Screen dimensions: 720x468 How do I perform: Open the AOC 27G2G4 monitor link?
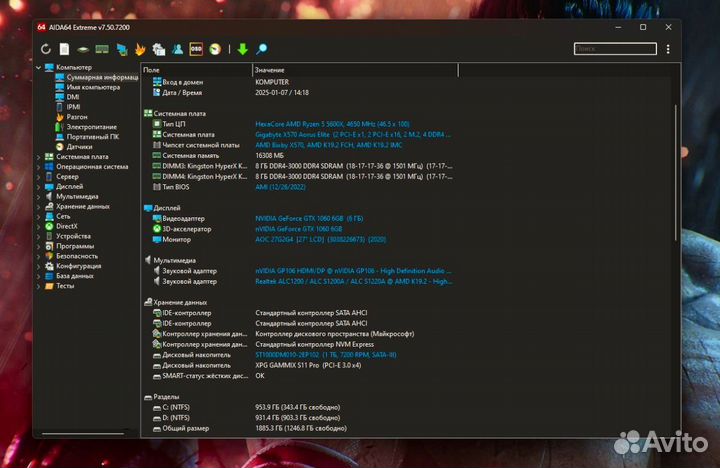pos(321,239)
